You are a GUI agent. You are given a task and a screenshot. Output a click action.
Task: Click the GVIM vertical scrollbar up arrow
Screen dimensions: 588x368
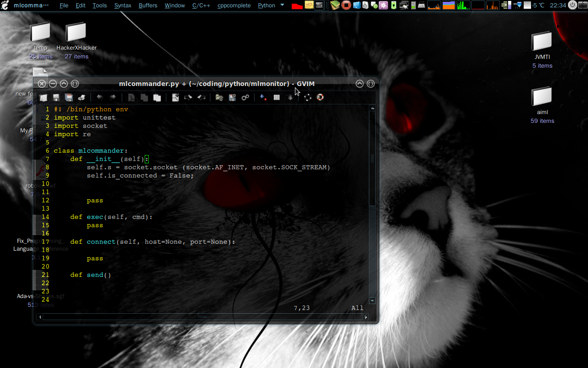click(373, 108)
